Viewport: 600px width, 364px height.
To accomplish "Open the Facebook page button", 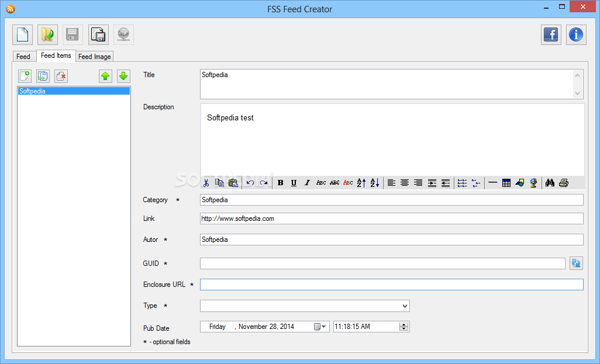I will 551,35.
